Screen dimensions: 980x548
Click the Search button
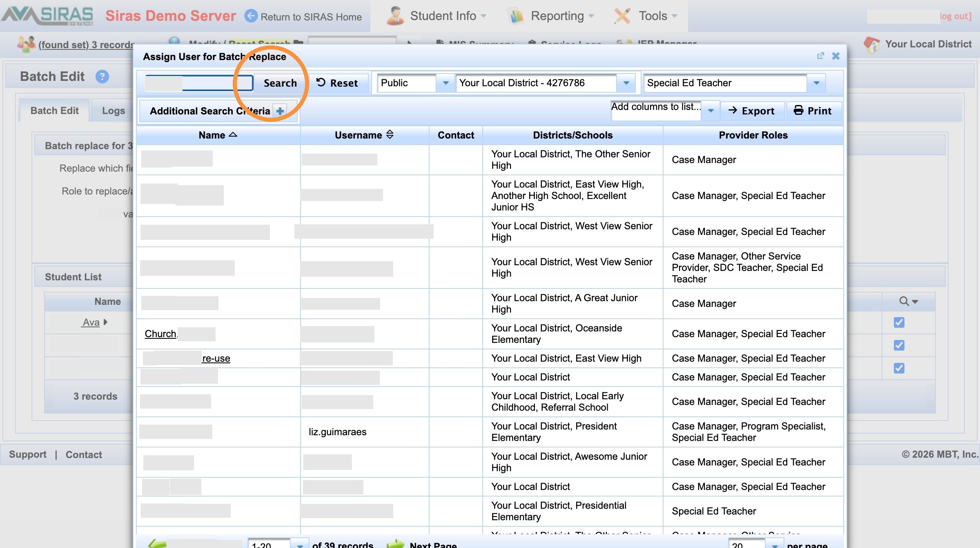pos(280,83)
